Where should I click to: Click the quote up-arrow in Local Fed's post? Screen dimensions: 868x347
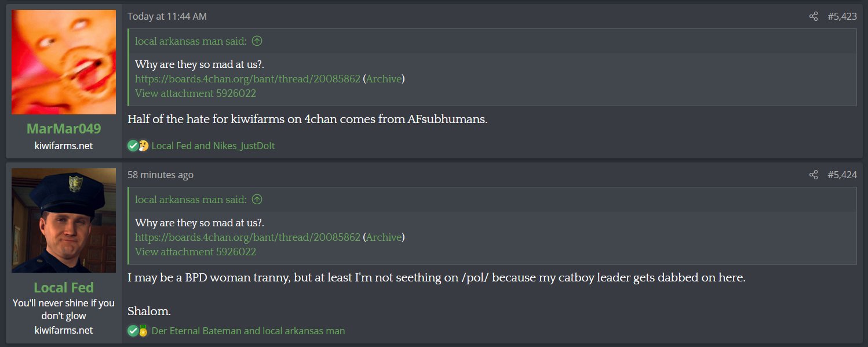tap(257, 199)
